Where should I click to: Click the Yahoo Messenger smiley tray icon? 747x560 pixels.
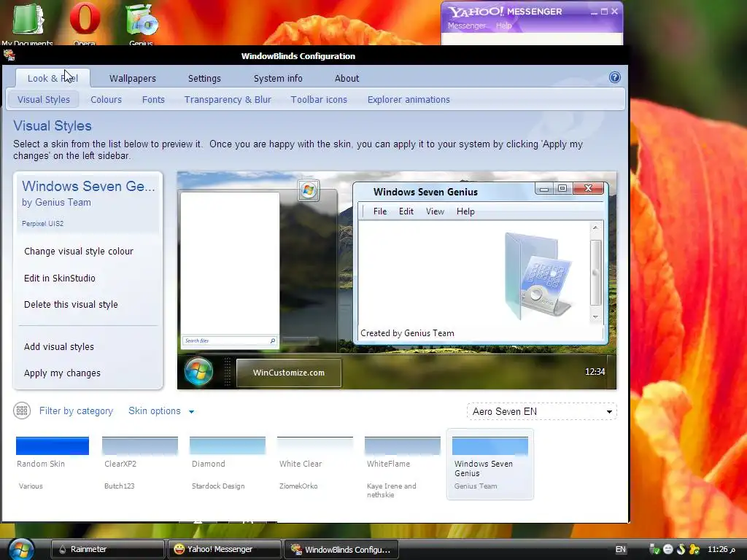pyautogui.click(x=668, y=550)
